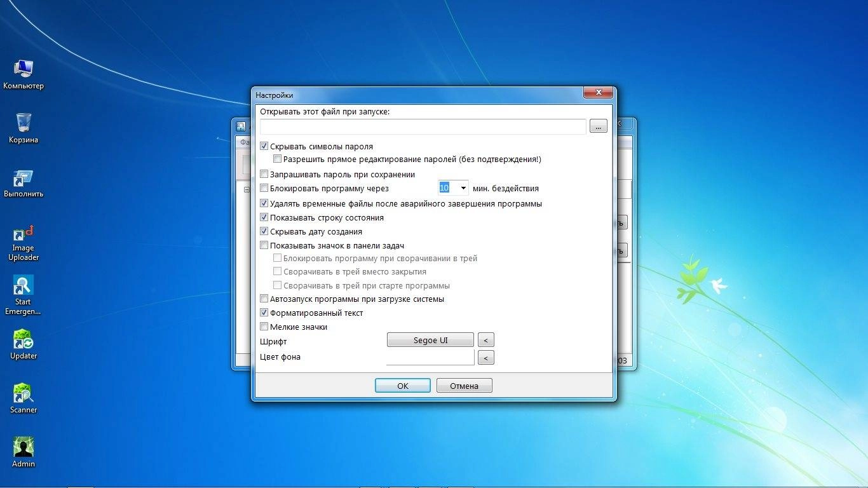Image resolution: width=868 pixels, height=488 pixels.
Task: Enable Блокировать программу через checkbox
Action: click(264, 188)
